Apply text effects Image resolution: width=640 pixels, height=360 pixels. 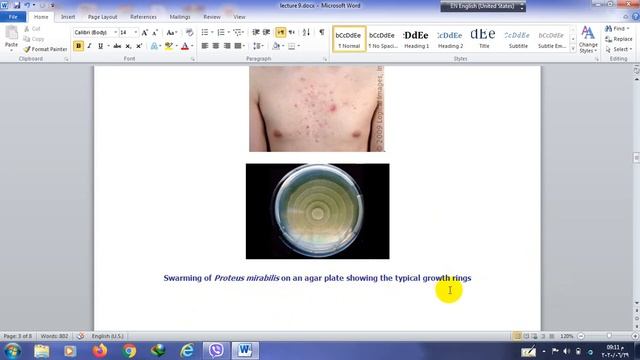[154, 46]
